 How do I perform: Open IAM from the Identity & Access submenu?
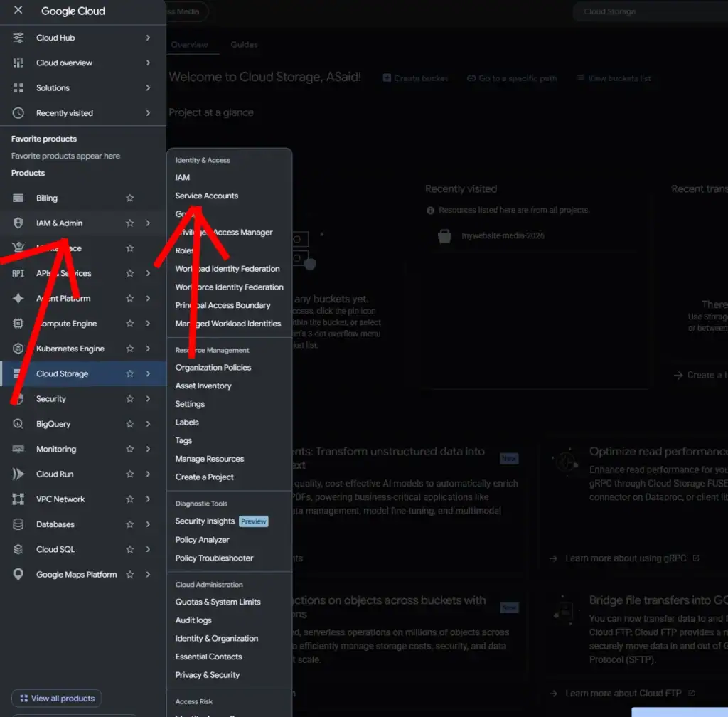click(x=183, y=177)
